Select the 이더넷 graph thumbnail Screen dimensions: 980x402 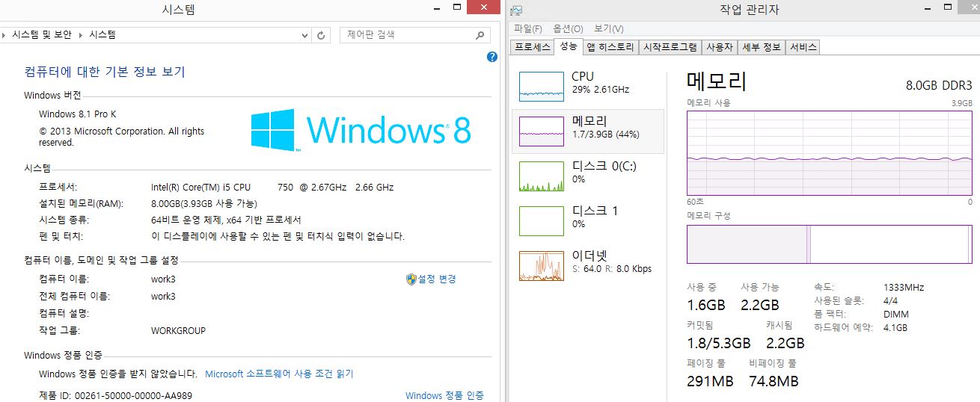[x=541, y=266]
